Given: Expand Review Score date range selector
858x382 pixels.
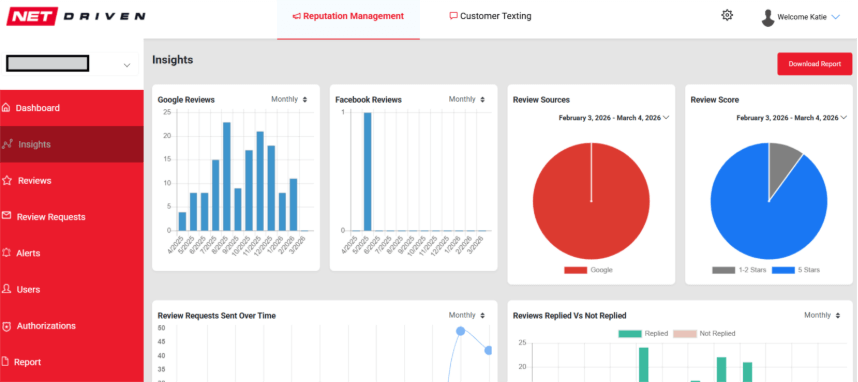Looking at the screenshot, I should click(791, 118).
